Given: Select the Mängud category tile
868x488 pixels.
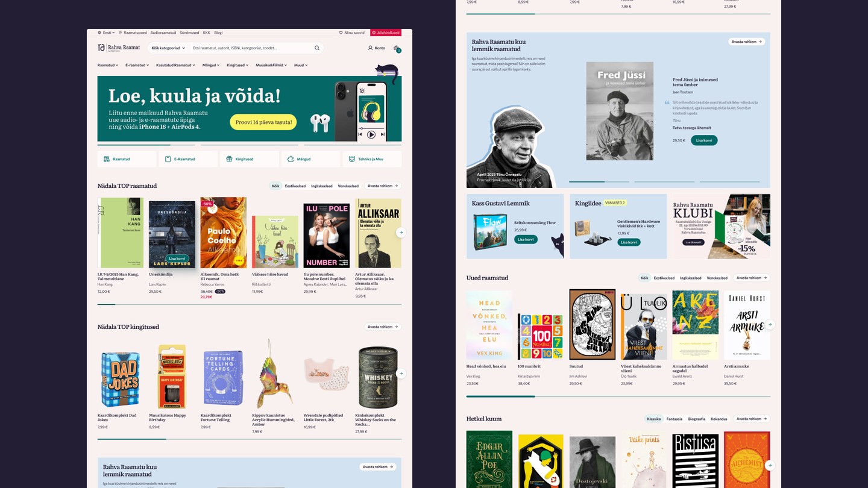Looking at the screenshot, I should coord(311,159).
